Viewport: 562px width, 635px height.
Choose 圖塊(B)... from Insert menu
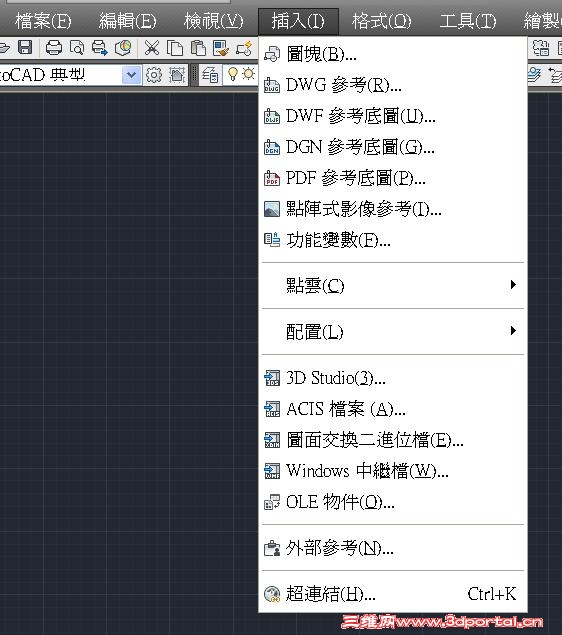(x=393, y=54)
